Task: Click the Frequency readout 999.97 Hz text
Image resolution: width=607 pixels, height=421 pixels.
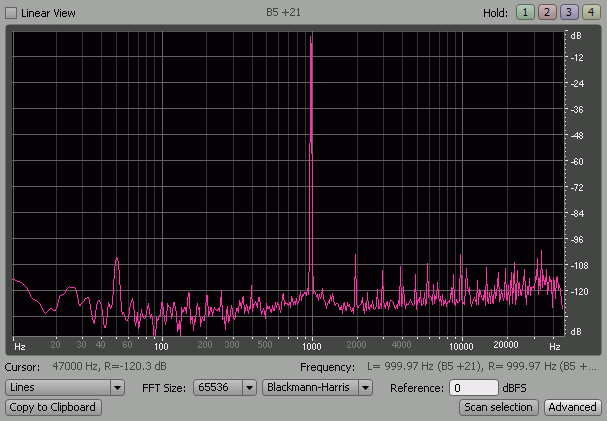Action: pos(482,366)
